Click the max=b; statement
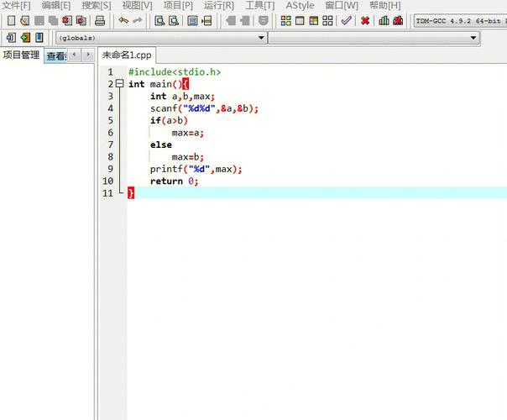This screenshot has width=507, height=420. [x=188, y=157]
